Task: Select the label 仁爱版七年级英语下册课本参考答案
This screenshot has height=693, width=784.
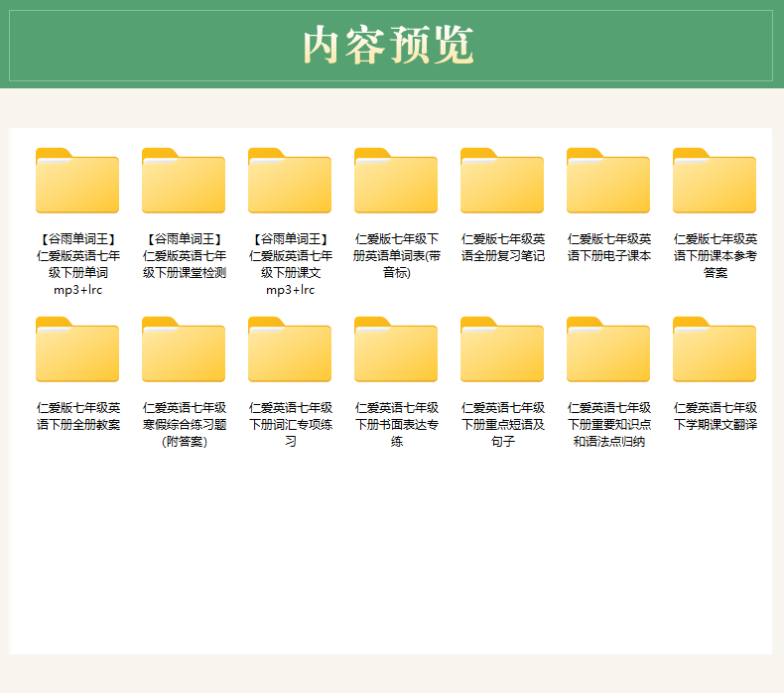Action: tap(715, 256)
